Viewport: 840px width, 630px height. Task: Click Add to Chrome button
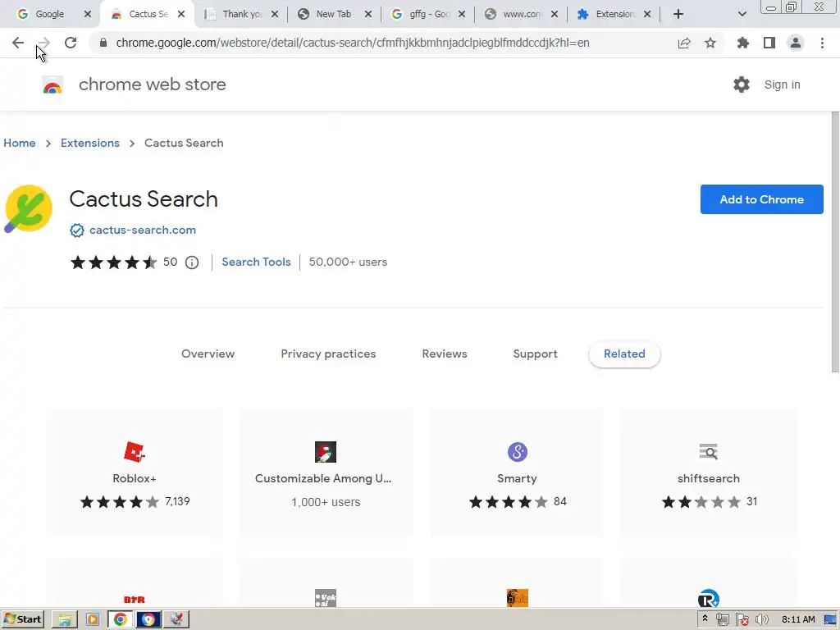pyautogui.click(x=761, y=199)
